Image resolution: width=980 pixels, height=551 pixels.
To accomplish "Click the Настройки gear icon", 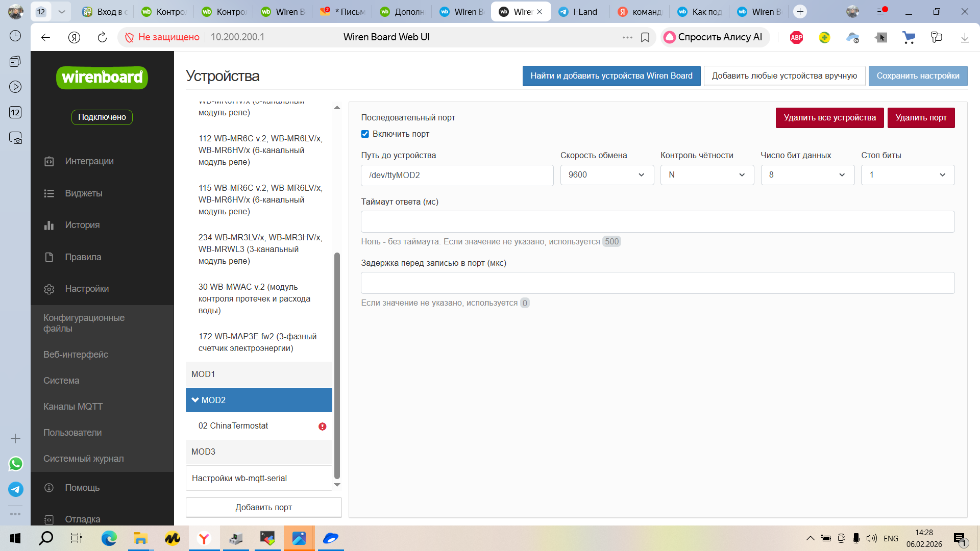I will [49, 289].
